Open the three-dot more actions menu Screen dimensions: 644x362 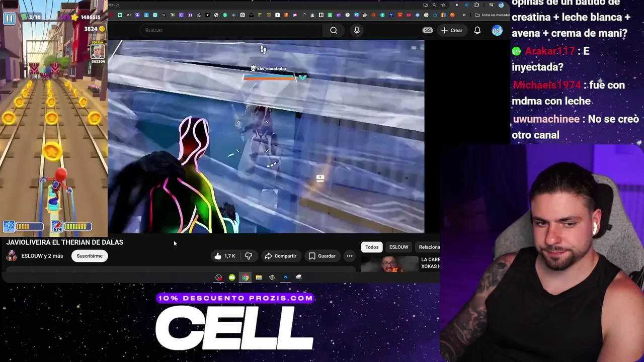[x=350, y=256]
